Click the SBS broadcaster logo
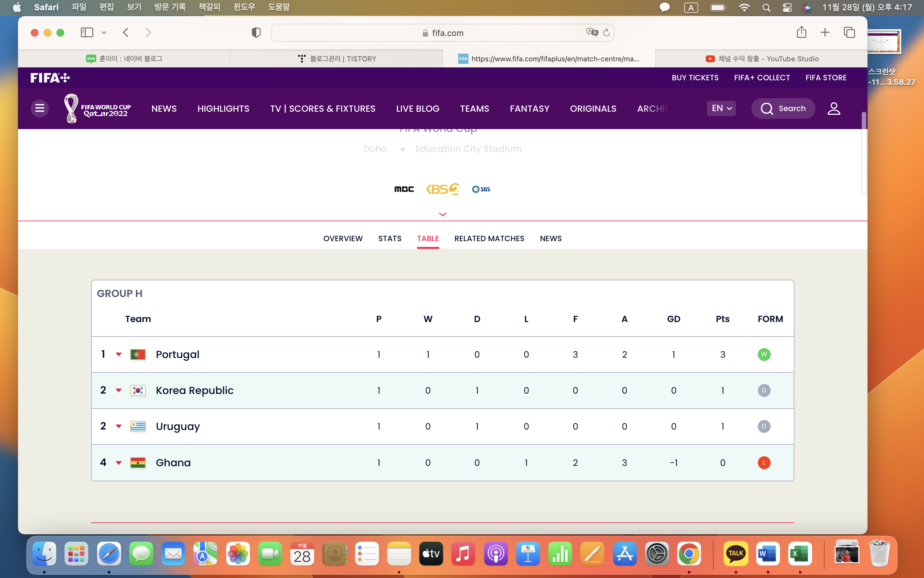 [481, 189]
